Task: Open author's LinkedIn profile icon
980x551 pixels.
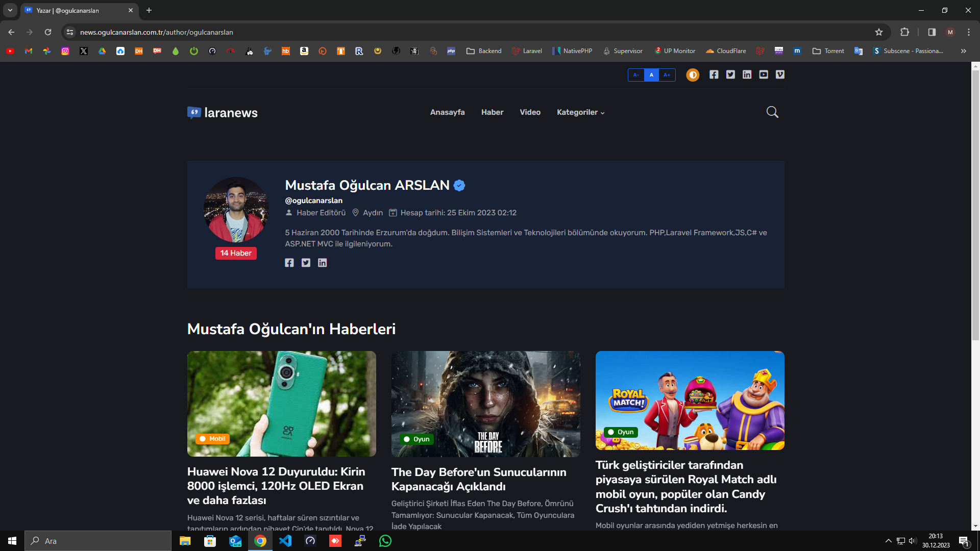Action: point(322,263)
